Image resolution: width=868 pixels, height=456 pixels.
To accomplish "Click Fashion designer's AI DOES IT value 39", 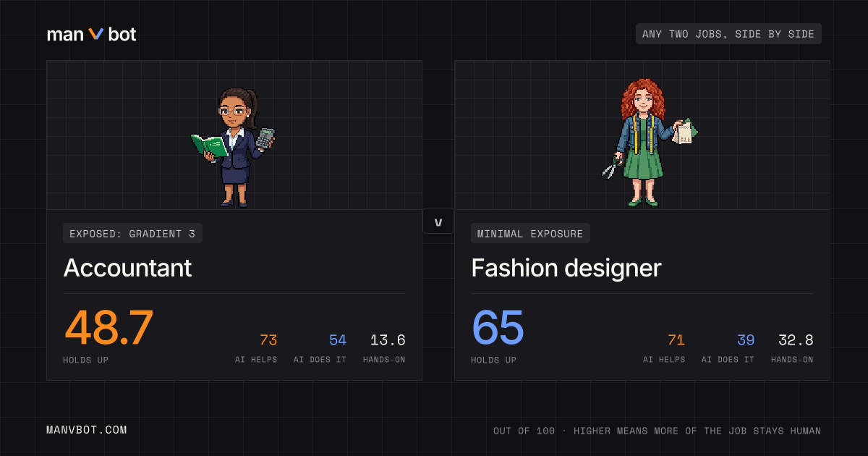I will 746,340.
